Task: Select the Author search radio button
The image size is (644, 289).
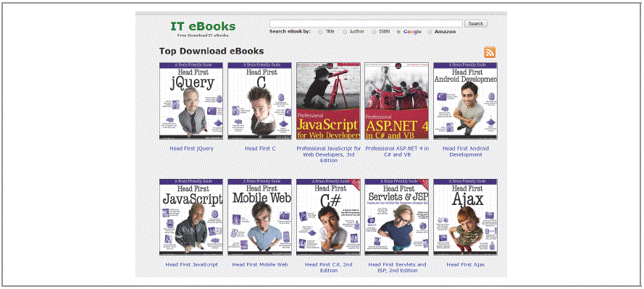Action: click(x=345, y=32)
